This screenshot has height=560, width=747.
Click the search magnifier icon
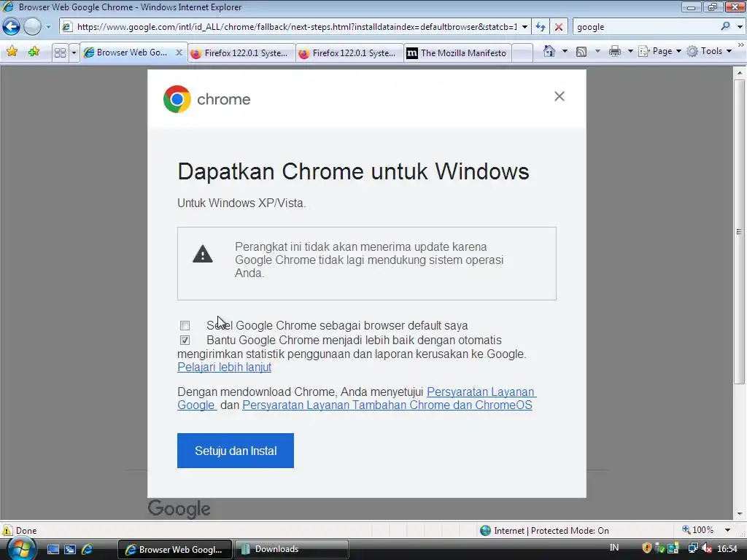click(x=725, y=26)
